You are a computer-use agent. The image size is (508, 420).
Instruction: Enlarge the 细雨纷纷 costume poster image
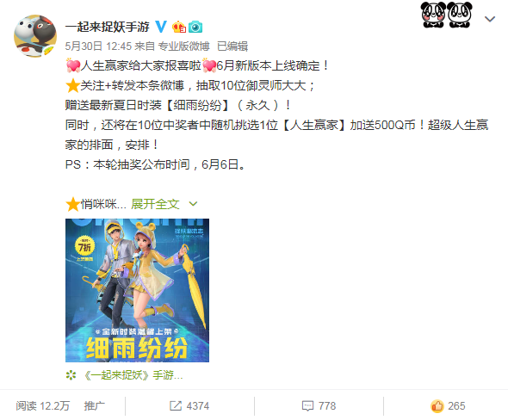pyautogui.click(x=138, y=290)
